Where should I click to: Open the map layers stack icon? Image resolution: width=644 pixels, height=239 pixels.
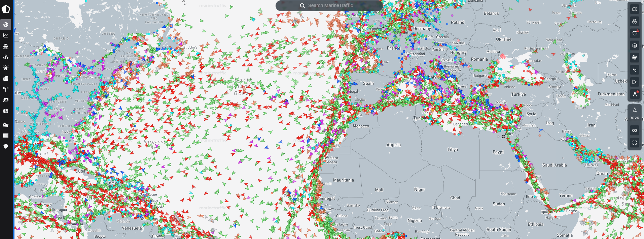pos(635,46)
